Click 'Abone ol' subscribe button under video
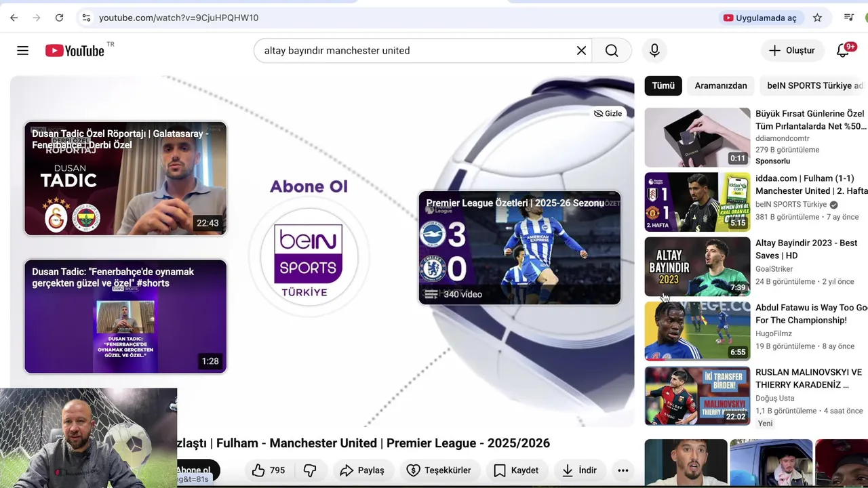Viewport: 868px width, 488px height. click(198, 470)
